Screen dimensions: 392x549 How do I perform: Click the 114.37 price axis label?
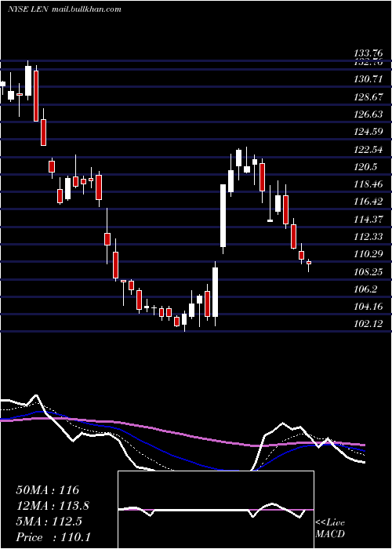(368, 219)
